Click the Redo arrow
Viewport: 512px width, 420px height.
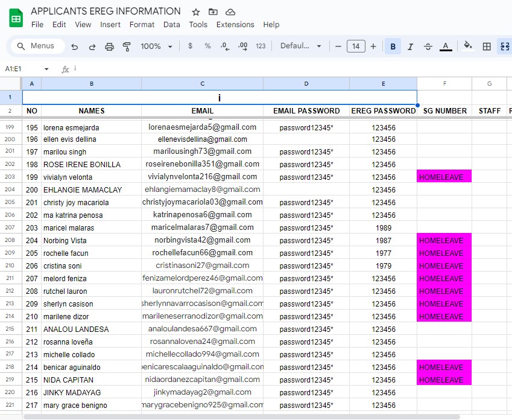click(92, 46)
